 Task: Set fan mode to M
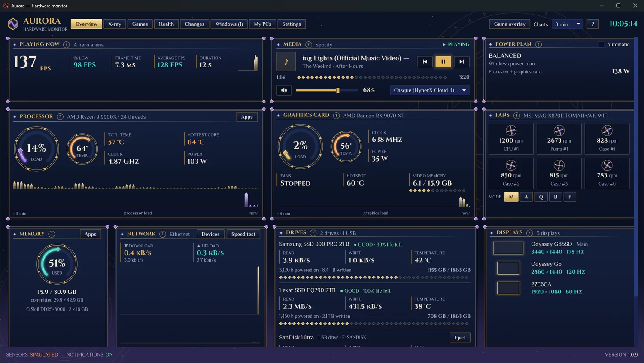pyautogui.click(x=511, y=197)
